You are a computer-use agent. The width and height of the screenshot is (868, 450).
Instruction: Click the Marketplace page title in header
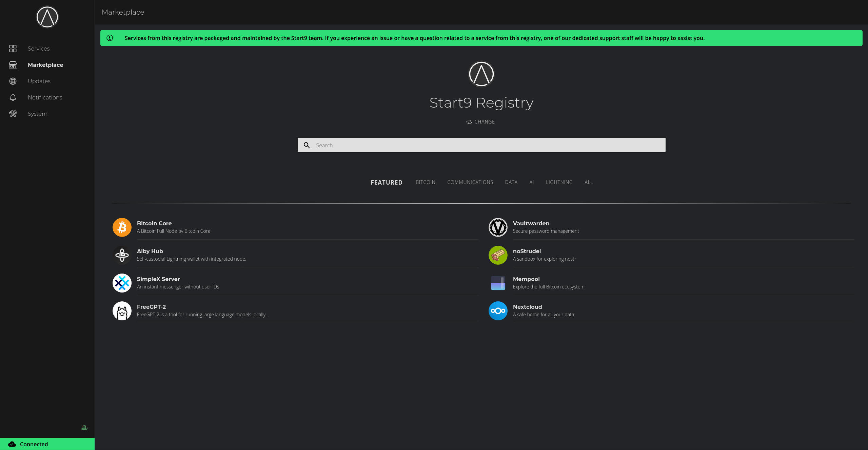click(123, 12)
